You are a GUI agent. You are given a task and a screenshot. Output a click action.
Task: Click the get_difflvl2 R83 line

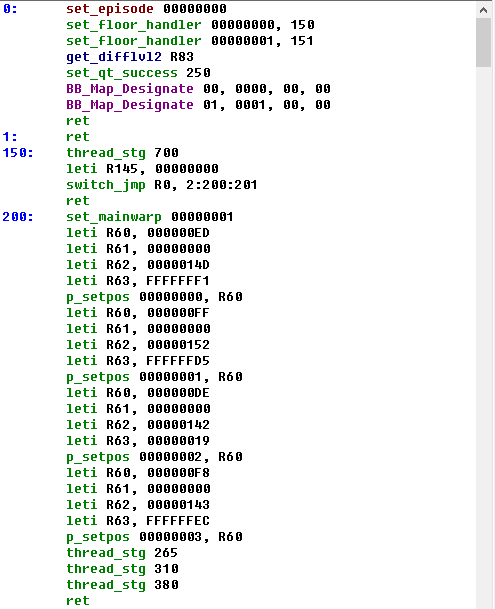click(130, 57)
